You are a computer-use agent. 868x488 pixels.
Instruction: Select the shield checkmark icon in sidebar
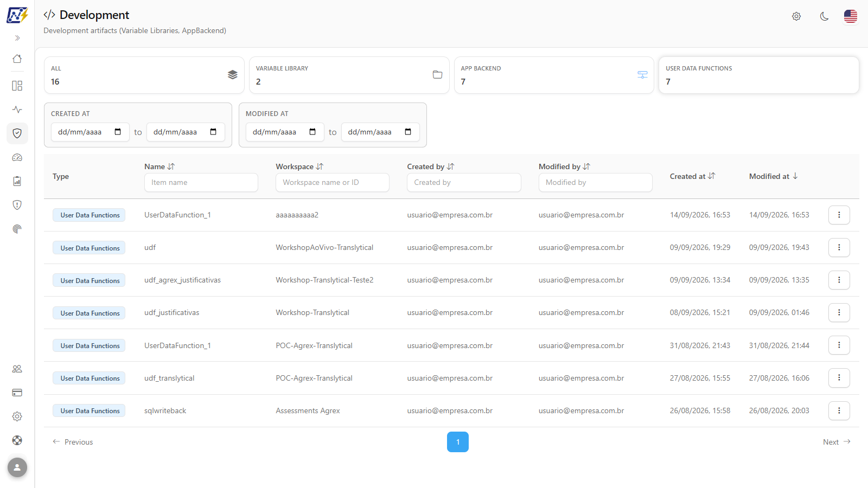pos(17,133)
